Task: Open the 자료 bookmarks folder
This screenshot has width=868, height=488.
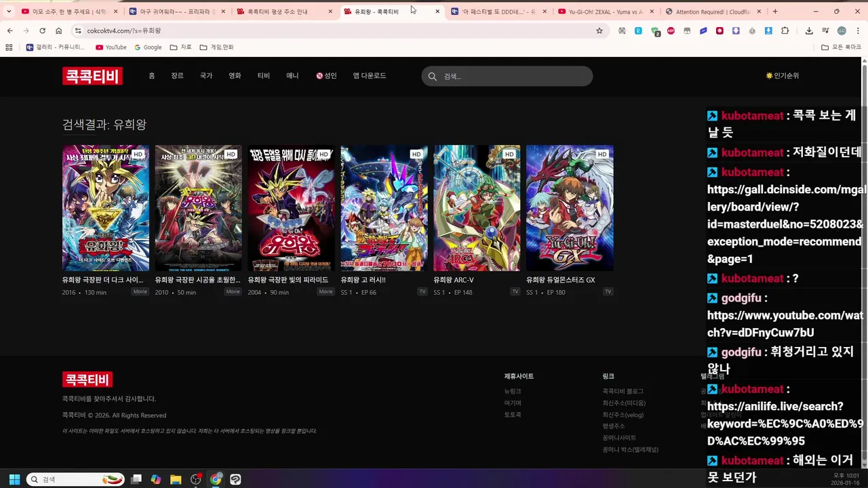Action: [181, 47]
